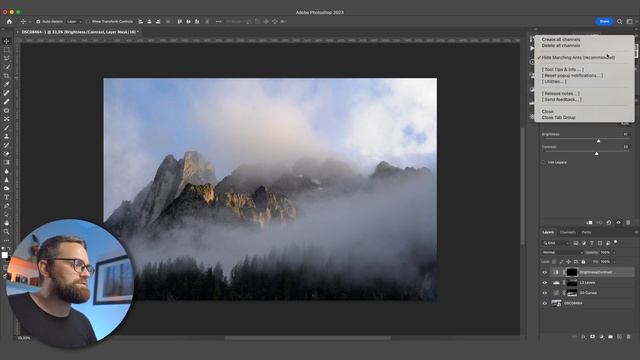Select the Horizontal Type tool
The width and height of the screenshot is (640, 360).
click(x=7, y=197)
